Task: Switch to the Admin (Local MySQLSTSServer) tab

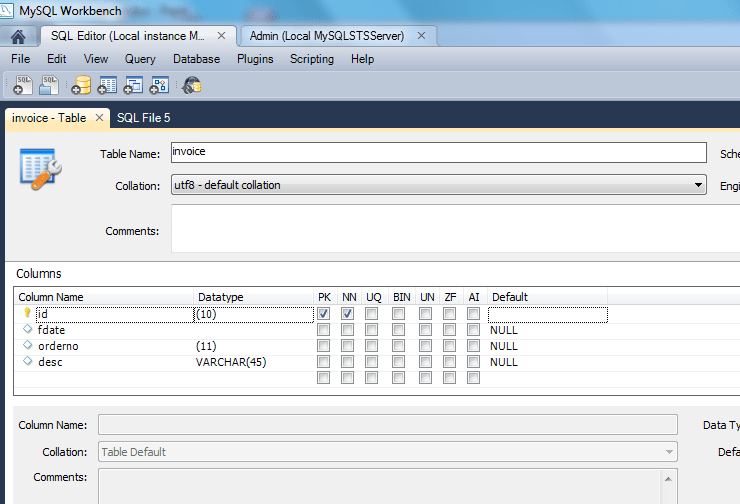Action: click(x=327, y=36)
